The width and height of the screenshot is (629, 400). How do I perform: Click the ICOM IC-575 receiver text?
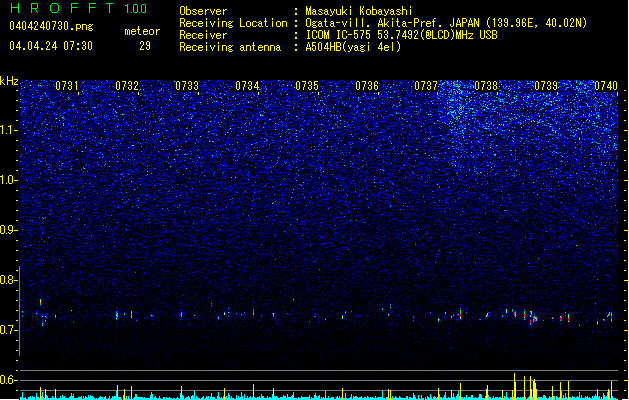402,35
